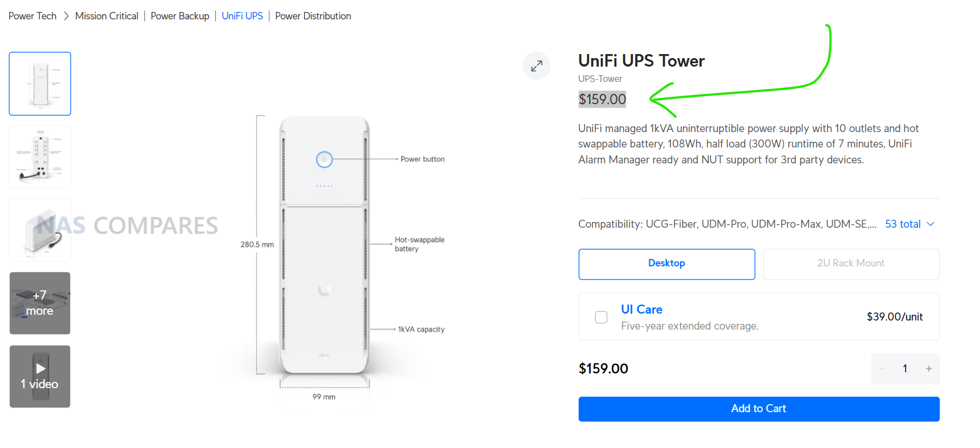
Task: Decrease quantity with the minus icon
Action: coord(882,369)
